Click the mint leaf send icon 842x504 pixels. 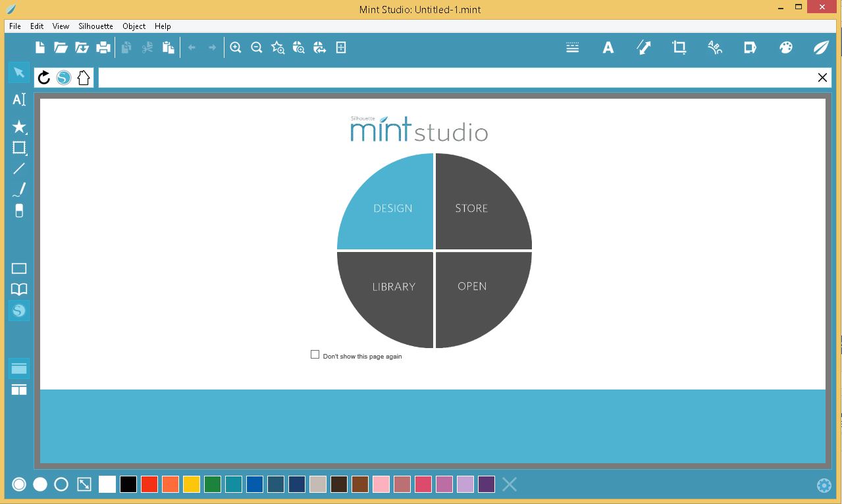821,47
